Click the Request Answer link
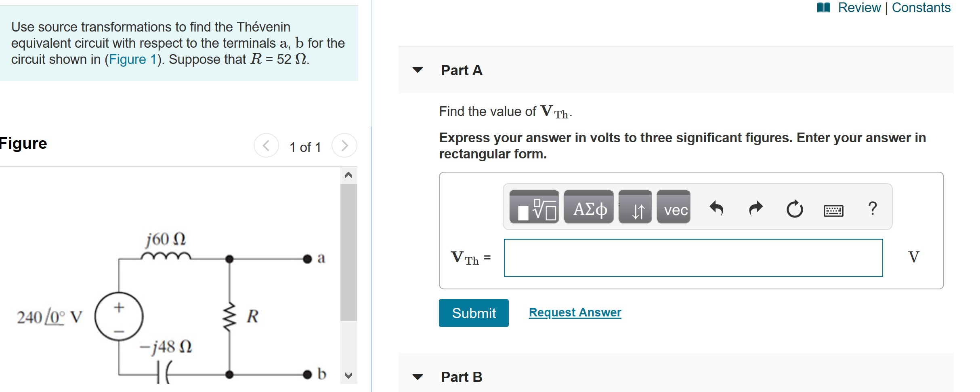 click(575, 312)
